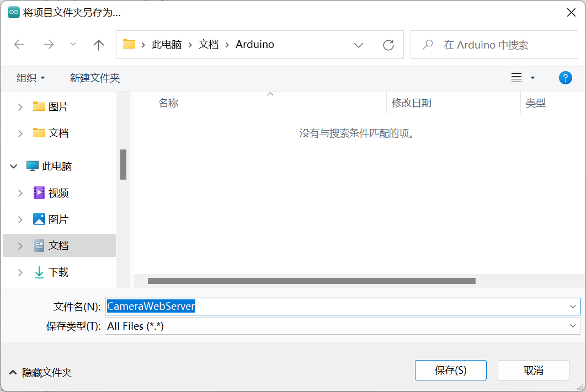The image size is (586, 392).
Task: Click the file list horizontal scrollbar
Action: coord(311,281)
